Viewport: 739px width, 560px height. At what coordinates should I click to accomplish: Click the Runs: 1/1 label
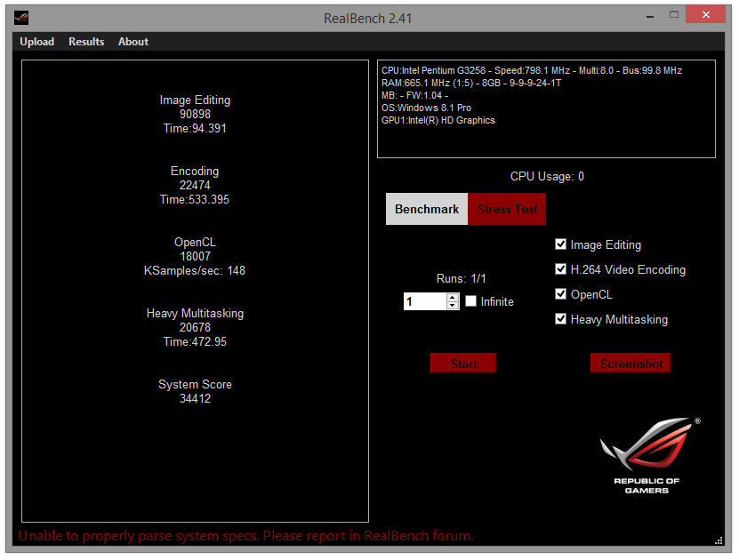(461, 278)
